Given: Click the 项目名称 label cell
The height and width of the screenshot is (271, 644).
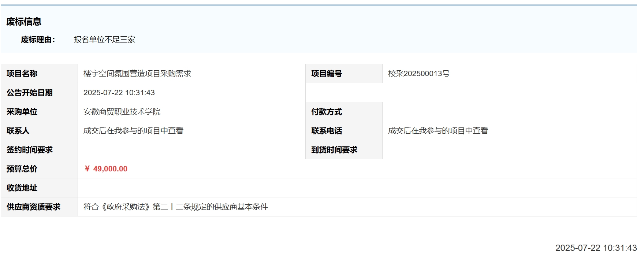Looking at the screenshot, I should 22,74.
